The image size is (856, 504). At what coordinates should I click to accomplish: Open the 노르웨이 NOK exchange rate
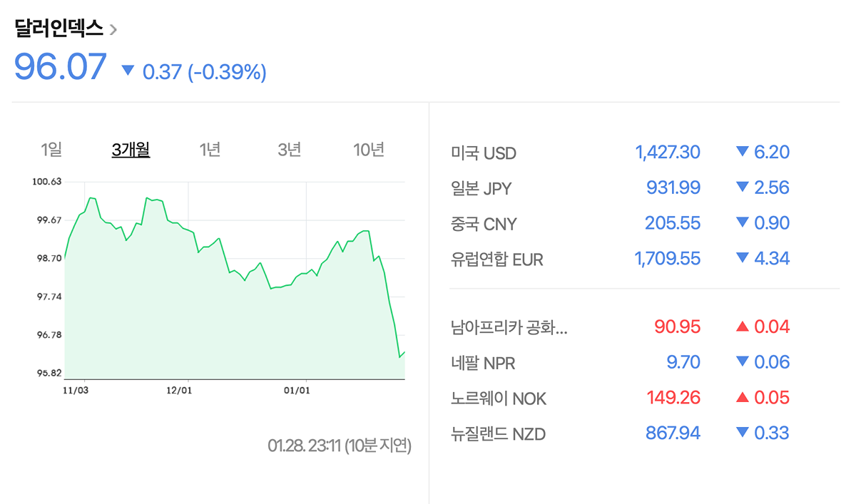coord(499,398)
